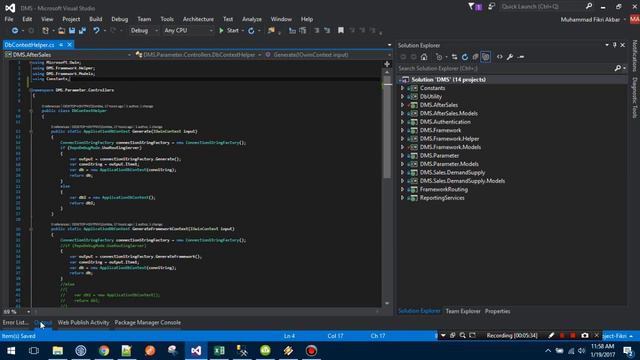
Task: Click the Save floppy disk icon
Action: coord(72,31)
